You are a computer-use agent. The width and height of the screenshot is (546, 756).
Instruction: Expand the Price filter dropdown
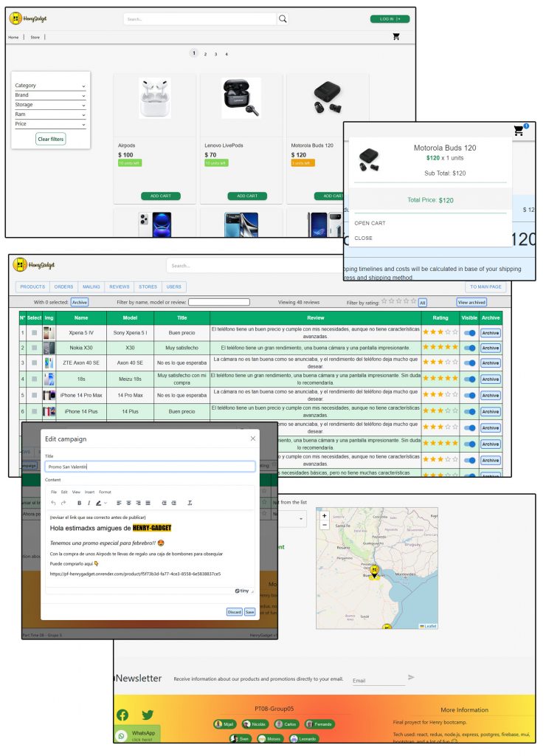pos(50,124)
